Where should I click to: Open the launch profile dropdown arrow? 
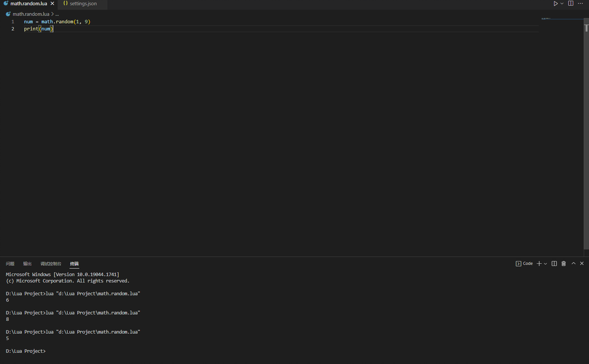(x=546, y=264)
